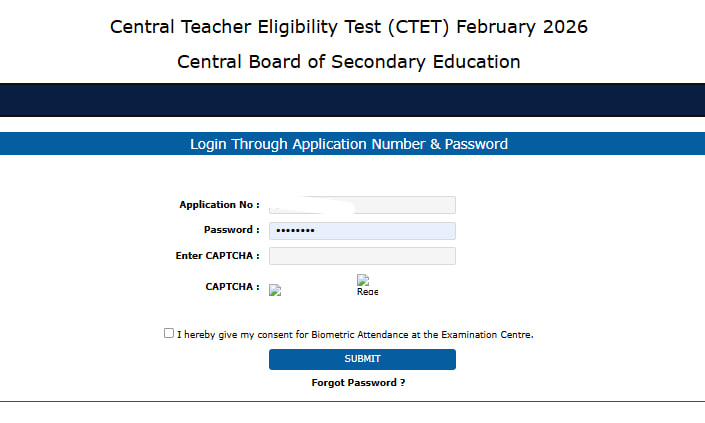Screen dimensions: 705x423
Task: Focus the Application No input field
Action: [x=362, y=205]
